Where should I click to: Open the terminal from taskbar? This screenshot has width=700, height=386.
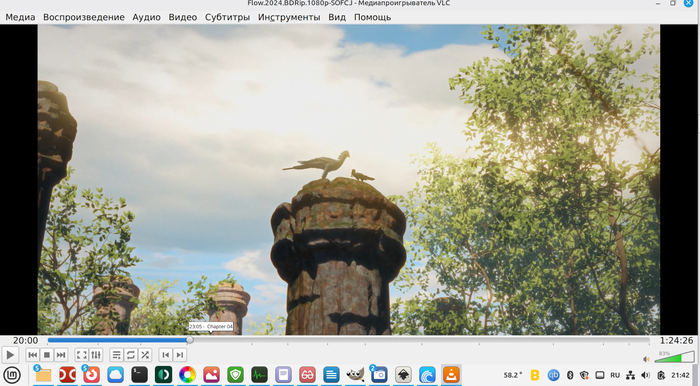pos(139,375)
